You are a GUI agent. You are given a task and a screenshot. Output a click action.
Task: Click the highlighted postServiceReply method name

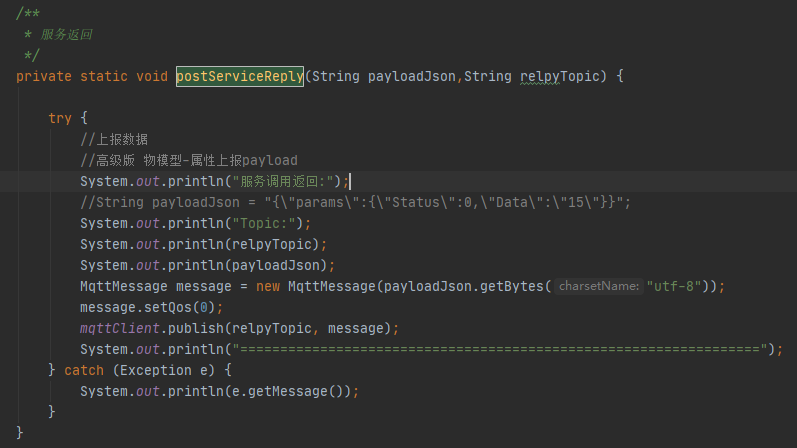coord(240,76)
